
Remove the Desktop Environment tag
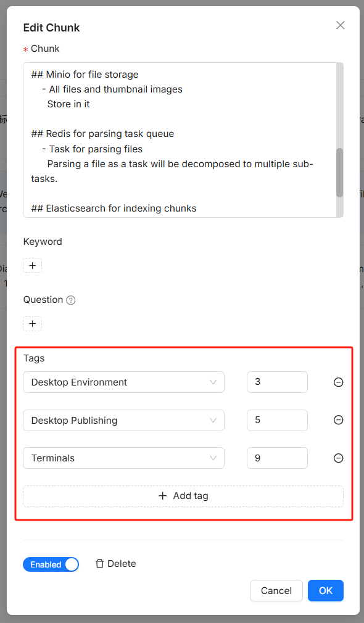pyautogui.click(x=338, y=382)
